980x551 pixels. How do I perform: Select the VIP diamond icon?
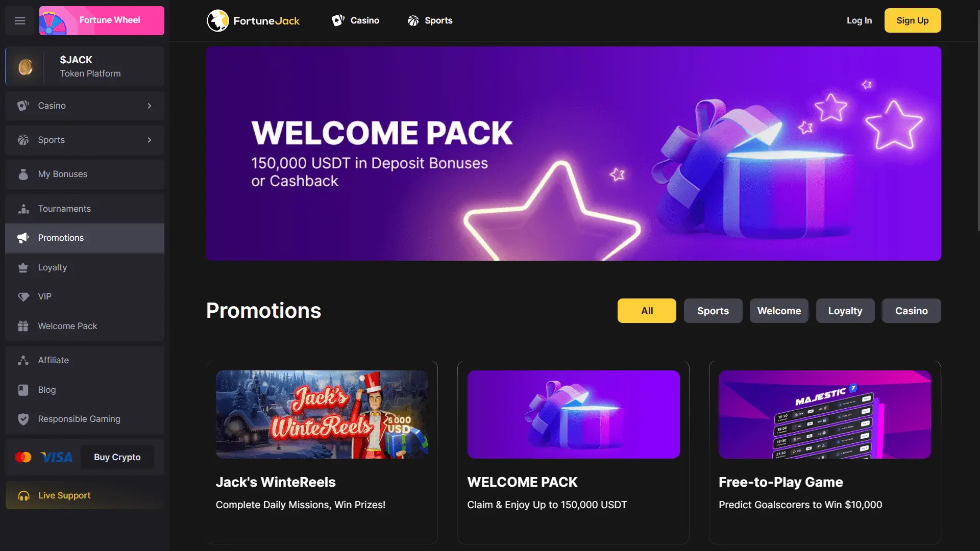tap(23, 296)
